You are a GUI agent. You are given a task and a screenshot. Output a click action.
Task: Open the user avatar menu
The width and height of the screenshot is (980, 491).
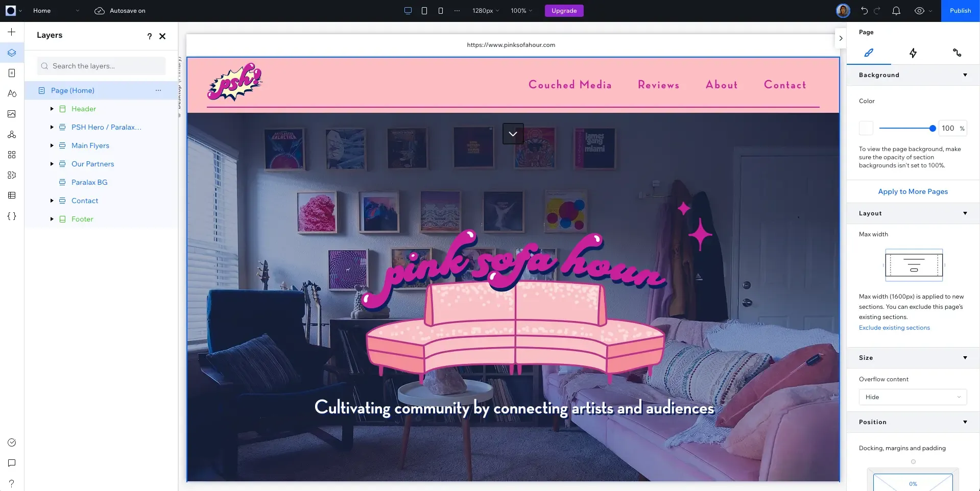(x=843, y=11)
